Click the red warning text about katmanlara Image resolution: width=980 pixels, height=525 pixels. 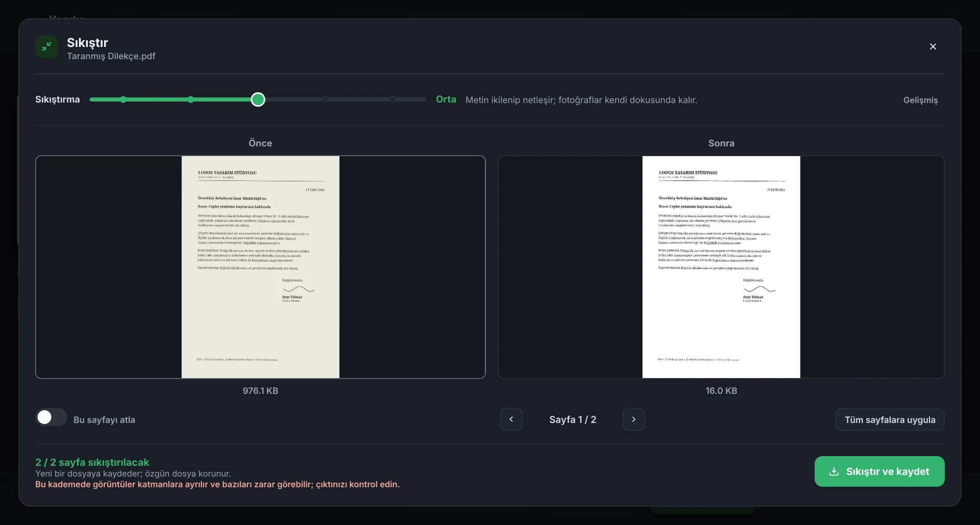(217, 484)
